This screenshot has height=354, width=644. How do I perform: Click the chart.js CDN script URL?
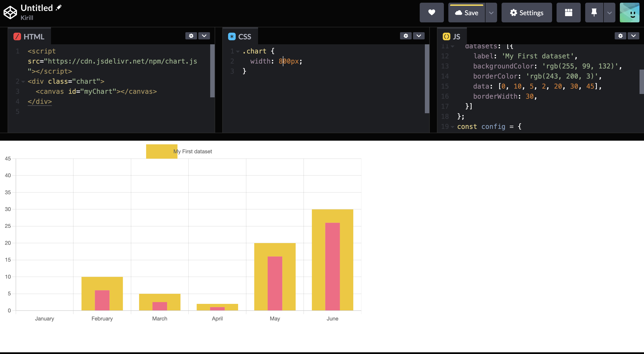point(123,61)
